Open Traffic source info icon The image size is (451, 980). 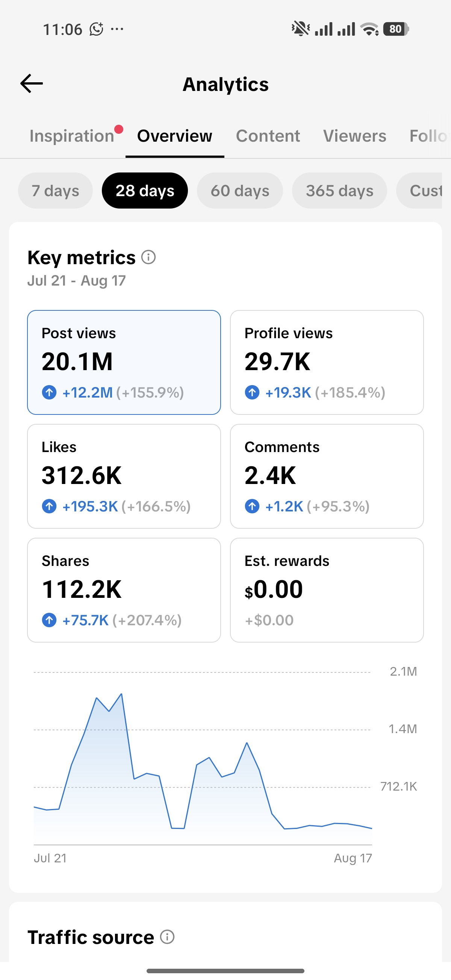(x=167, y=937)
